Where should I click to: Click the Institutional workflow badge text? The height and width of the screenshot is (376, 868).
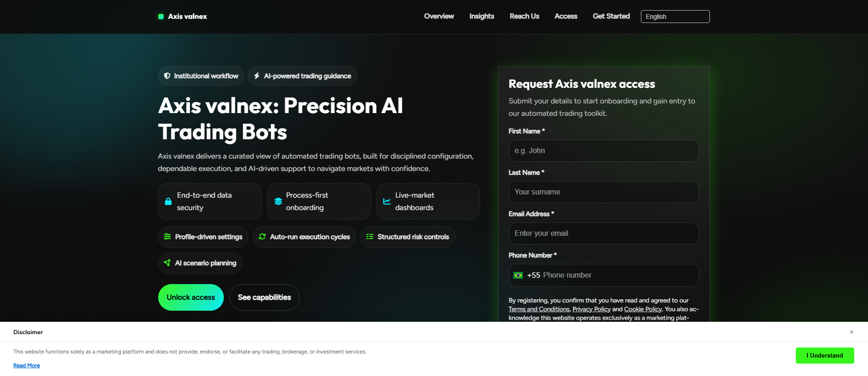[x=206, y=76]
